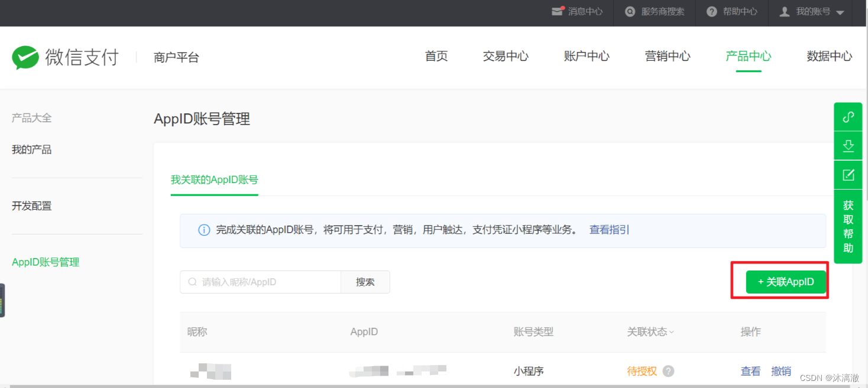Viewport: 868px width, 388px height.
Task: Open 消息中心 in the top bar
Action: click(x=585, y=12)
